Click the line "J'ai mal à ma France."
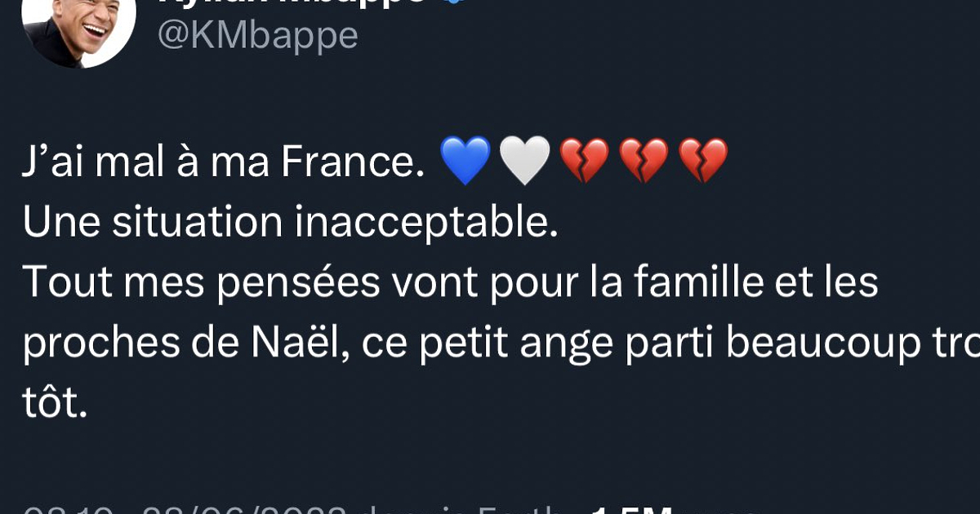This screenshot has height=514, width=980. tap(219, 160)
